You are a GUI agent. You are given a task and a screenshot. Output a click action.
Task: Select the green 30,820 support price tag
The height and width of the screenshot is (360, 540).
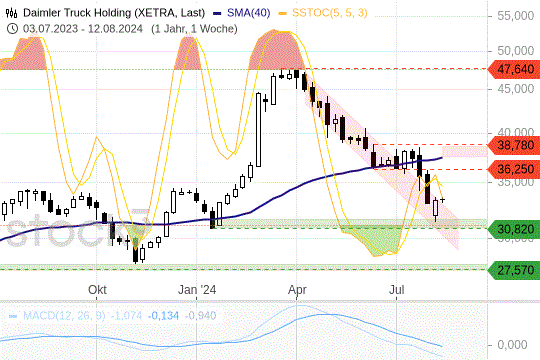coord(513,229)
